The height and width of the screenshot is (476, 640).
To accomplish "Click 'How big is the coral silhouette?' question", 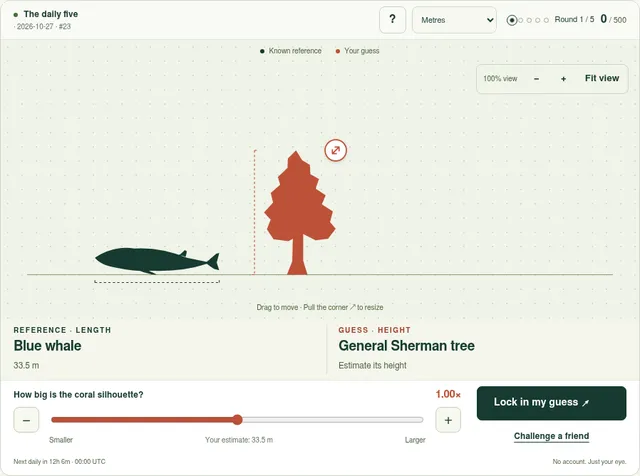I will click(78, 395).
